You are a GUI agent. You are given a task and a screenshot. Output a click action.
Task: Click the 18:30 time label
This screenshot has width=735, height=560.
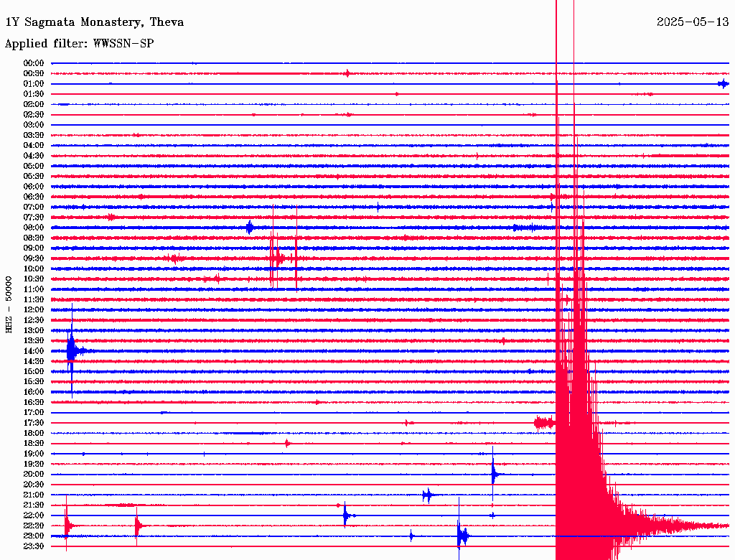coord(34,443)
